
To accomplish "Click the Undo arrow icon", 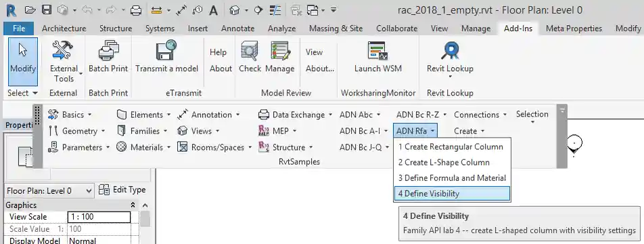I will [87, 10].
